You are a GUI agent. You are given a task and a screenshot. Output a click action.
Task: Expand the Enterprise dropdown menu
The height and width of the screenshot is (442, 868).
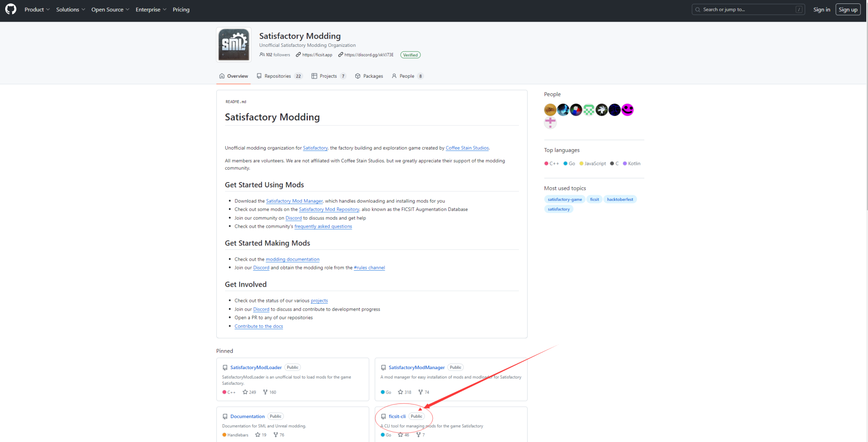tap(151, 10)
